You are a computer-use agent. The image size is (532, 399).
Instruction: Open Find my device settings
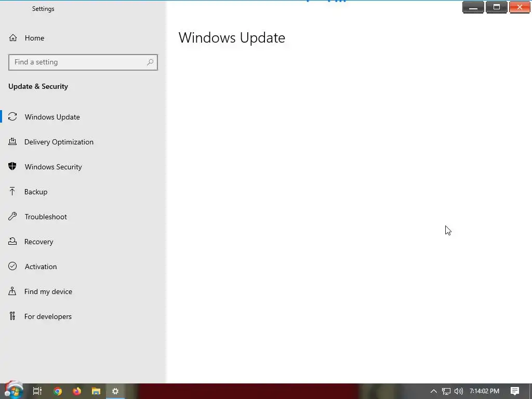tap(83, 291)
